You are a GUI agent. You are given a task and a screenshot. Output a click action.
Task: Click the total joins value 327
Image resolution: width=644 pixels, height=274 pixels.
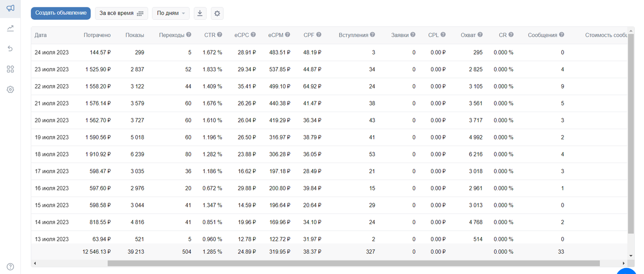click(x=371, y=251)
